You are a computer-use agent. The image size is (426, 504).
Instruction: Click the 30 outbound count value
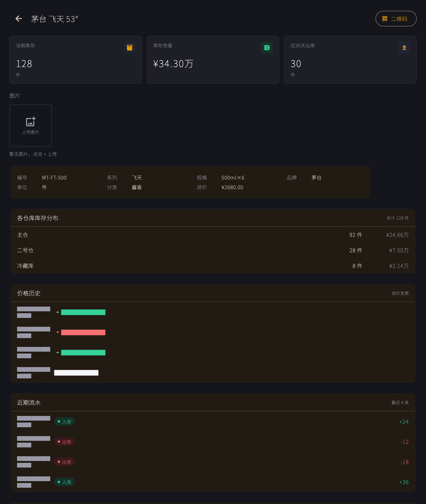click(296, 64)
